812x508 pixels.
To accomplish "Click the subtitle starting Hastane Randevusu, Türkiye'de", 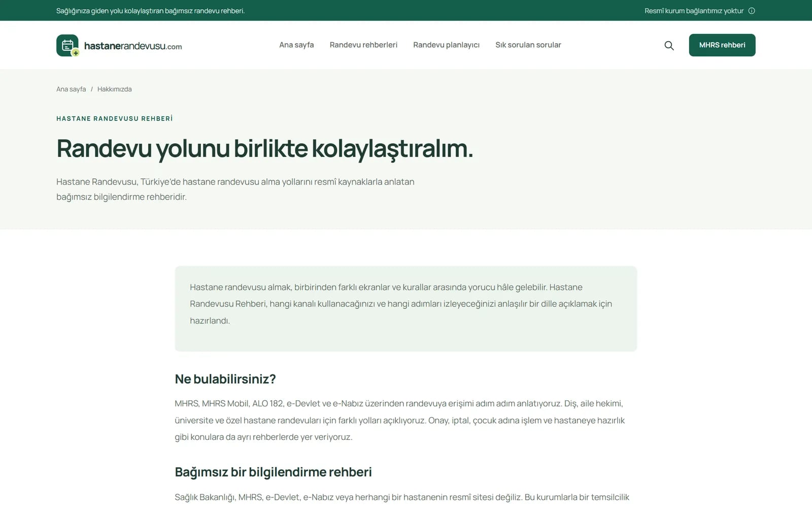I will pyautogui.click(x=235, y=189).
